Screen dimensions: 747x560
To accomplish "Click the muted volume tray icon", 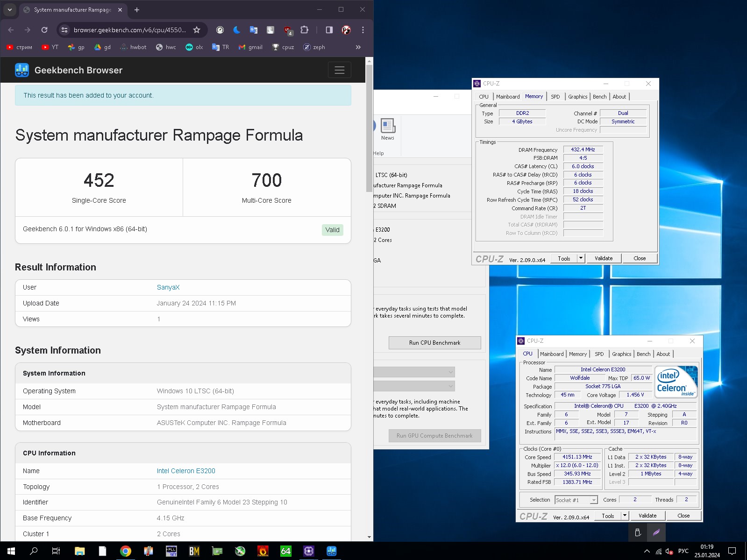I will pos(669,551).
